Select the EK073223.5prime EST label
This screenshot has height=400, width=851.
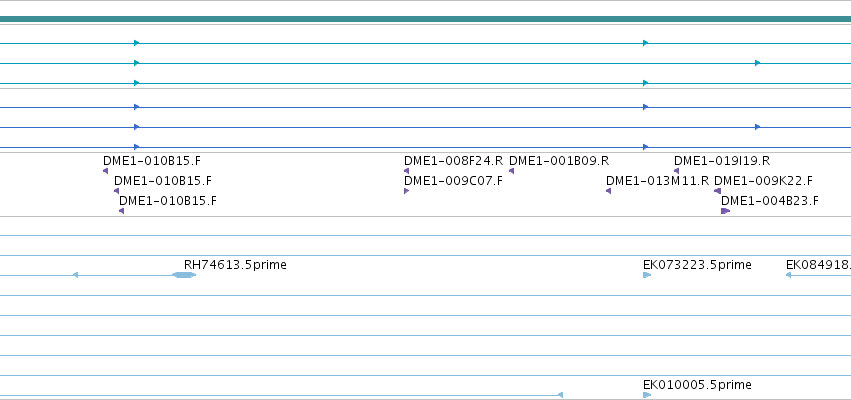click(x=697, y=265)
